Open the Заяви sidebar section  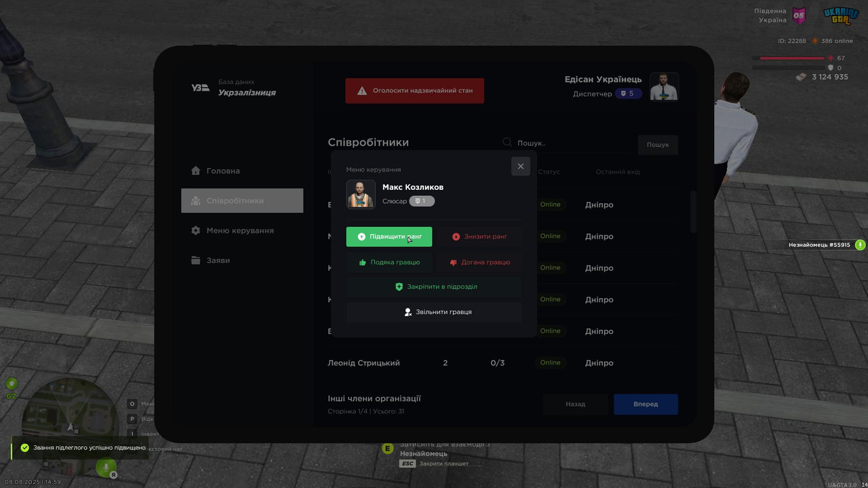point(242,260)
